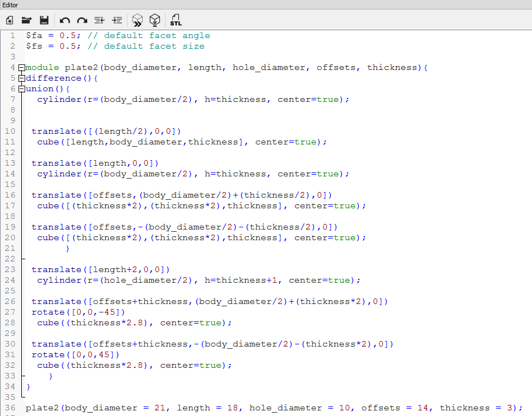
Task: Run the Preview icon
Action: (138, 20)
